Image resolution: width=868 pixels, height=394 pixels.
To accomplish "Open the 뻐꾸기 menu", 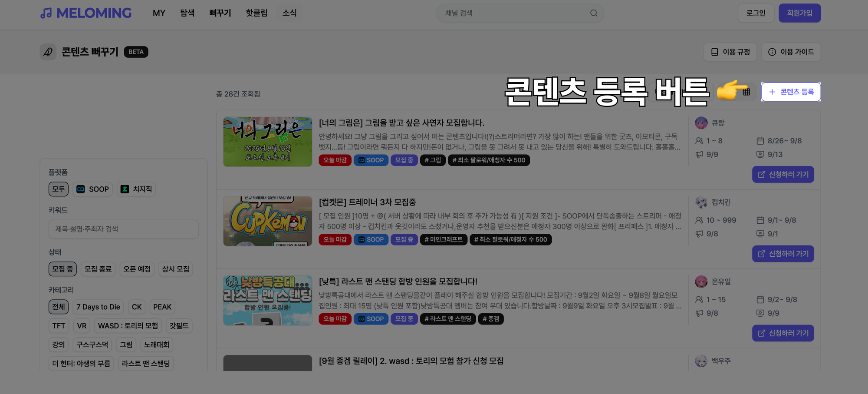I will tap(220, 13).
